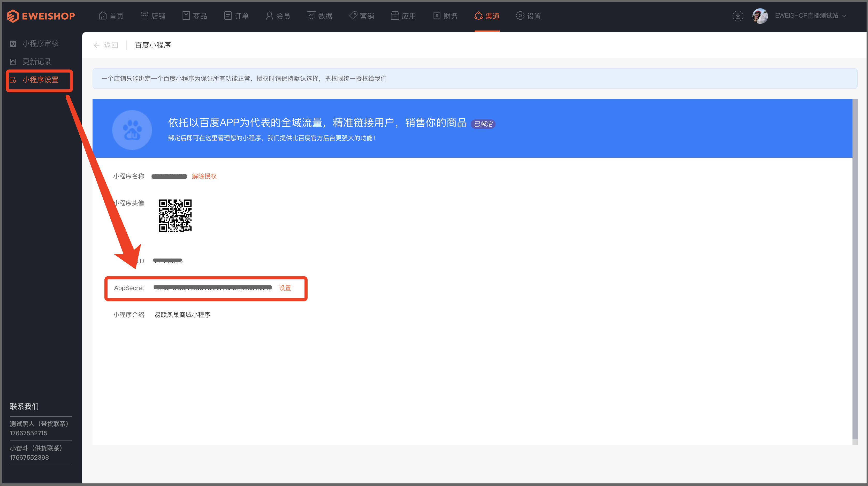Image resolution: width=868 pixels, height=486 pixels.
Task: Click contact 测试黑人（带货联系）
Action: tap(40, 424)
